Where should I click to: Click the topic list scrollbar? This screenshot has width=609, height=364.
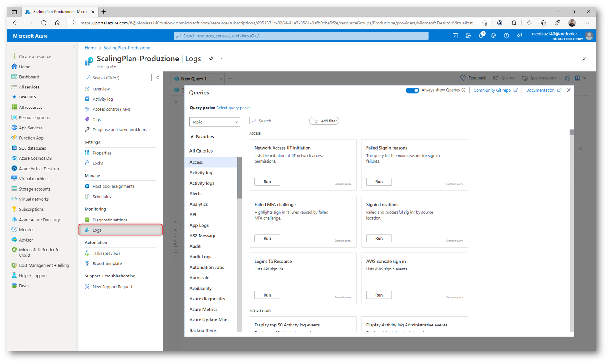[x=239, y=178]
